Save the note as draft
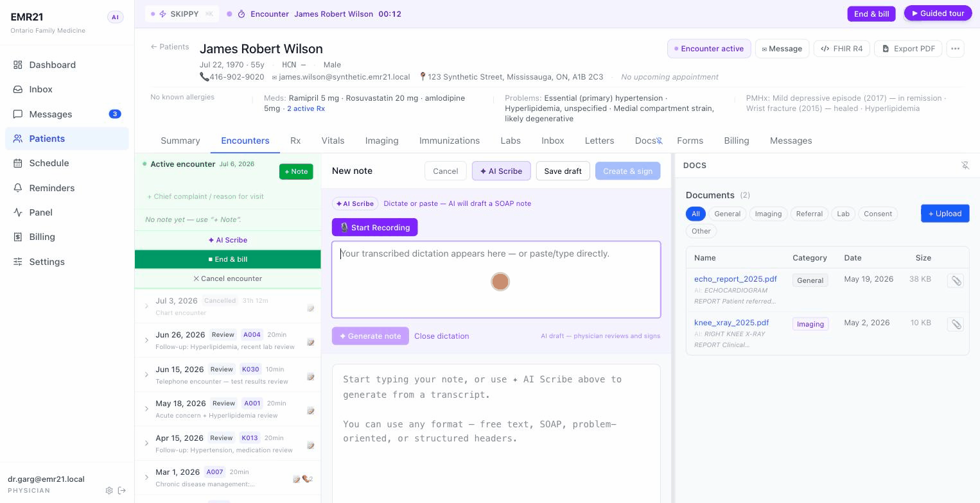The image size is (980, 503). pyautogui.click(x=563, y=171)
